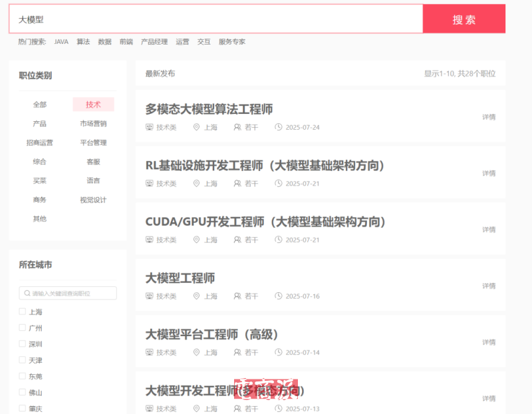Check the 东莞 city checkbox
Screen dimensions: 532x414
23,376
